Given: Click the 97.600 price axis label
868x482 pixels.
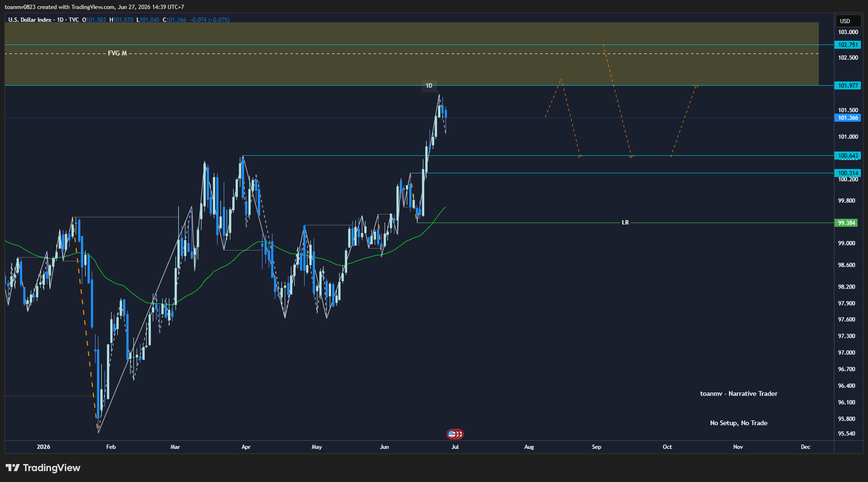Looking at the screenshot, I should (x=847, y=320).
